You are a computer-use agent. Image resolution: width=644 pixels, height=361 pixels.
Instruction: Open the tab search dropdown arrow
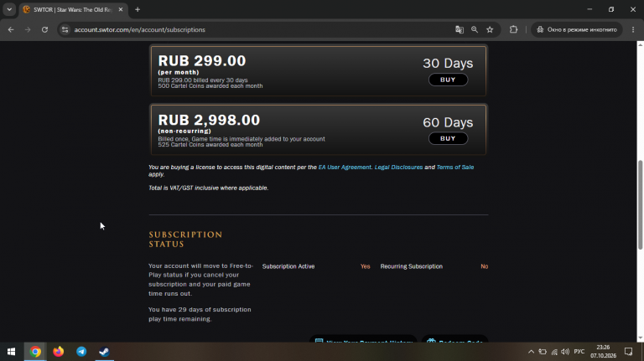[x=9, y=9]
